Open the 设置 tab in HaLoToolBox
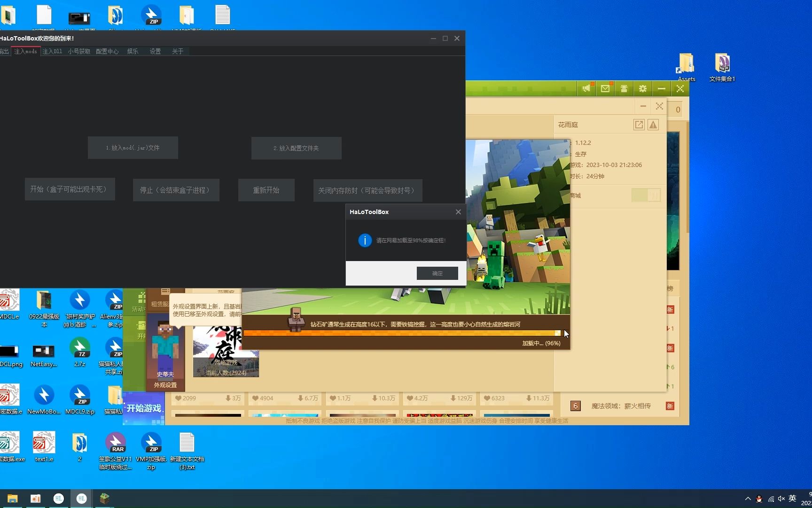Viewport: 812px width, 508px height. pyautogui.click(x=155, y=51)
